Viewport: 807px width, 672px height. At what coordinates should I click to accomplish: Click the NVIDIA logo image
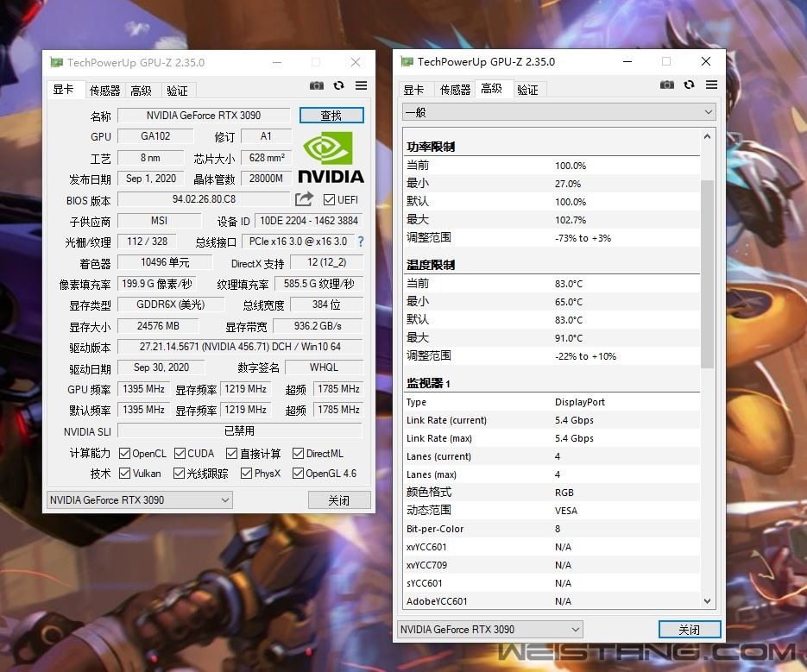pyautogui.click(x=331, y=157)
